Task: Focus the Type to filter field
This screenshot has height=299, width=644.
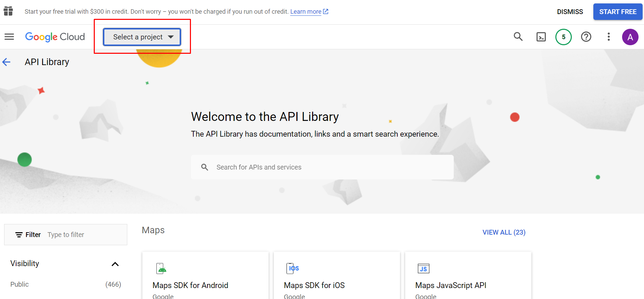Action: tap(86, 235)
